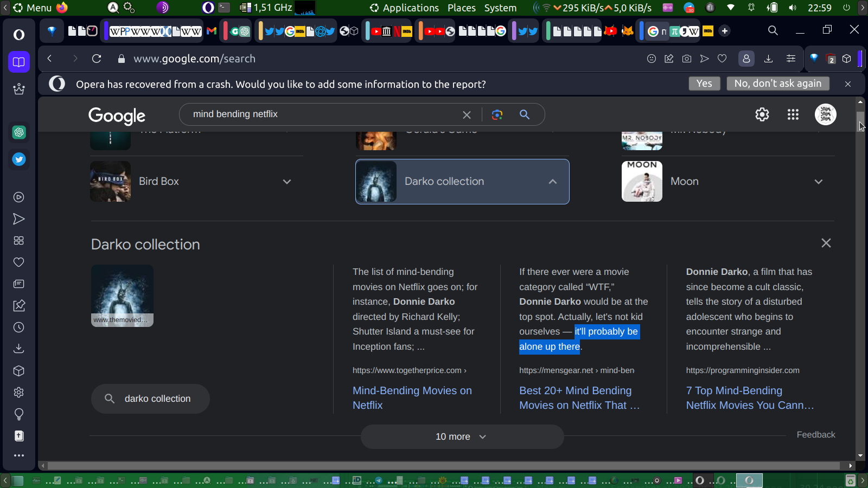Search by image with Google Lens
Screen dimensions: 868x488
coord(497,114)
